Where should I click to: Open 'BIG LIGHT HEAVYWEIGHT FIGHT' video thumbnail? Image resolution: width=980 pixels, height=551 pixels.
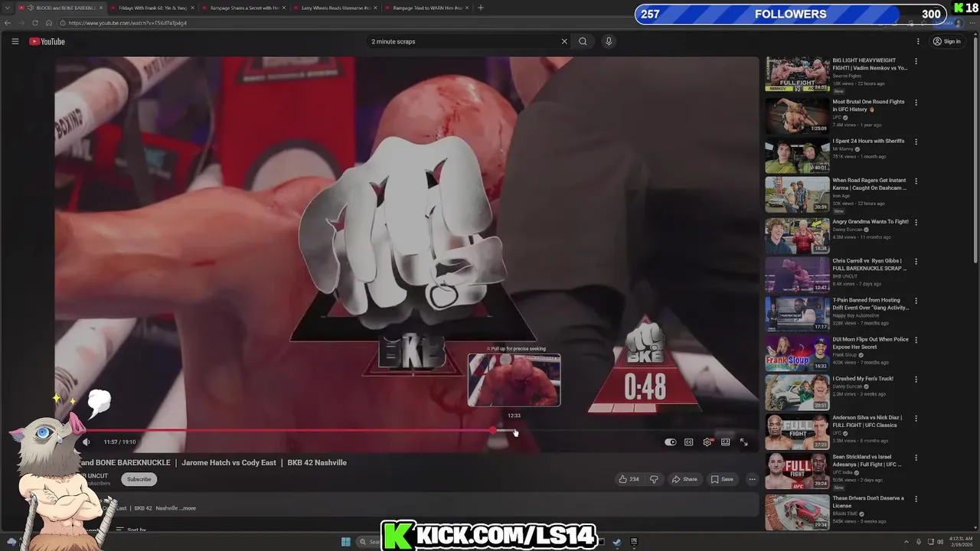(x=797, y=74)
